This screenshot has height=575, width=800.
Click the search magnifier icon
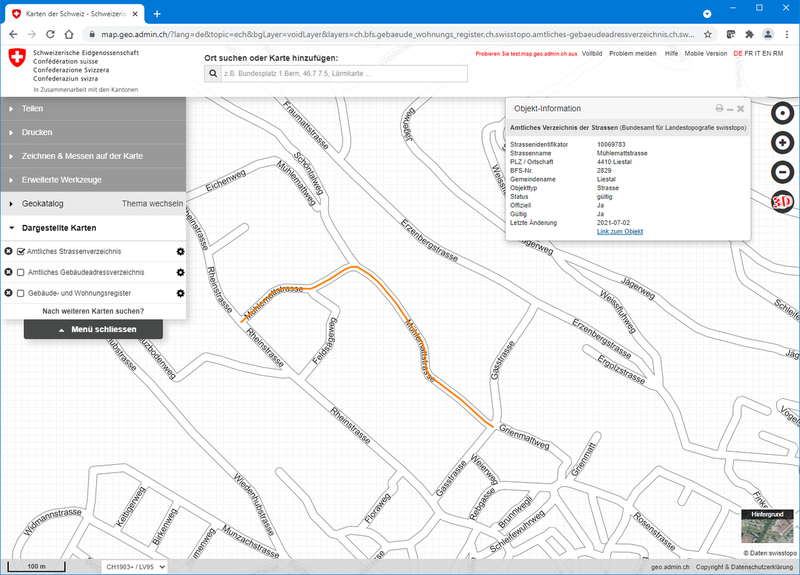click(213, 73)
